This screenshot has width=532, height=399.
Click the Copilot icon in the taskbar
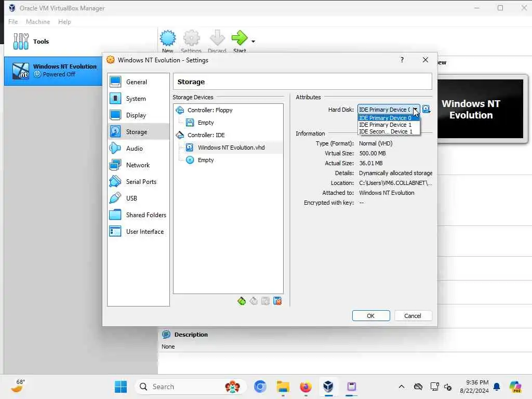516,387
